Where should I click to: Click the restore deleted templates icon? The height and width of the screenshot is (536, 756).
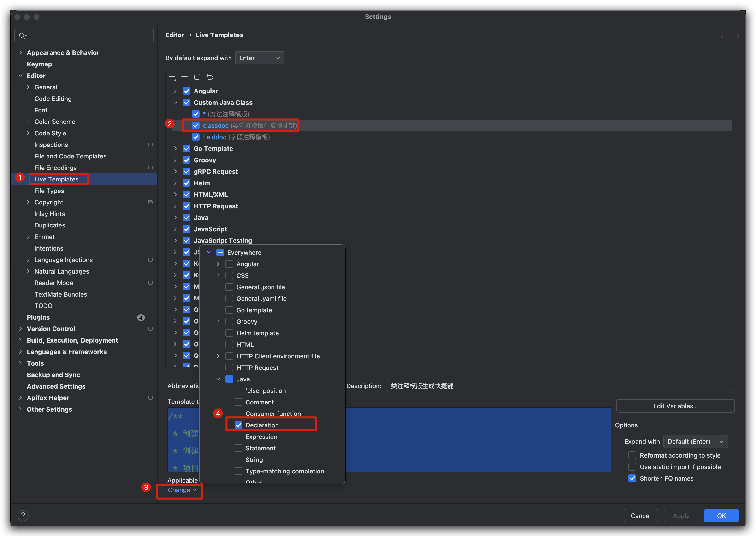click(x=210, y=77)
